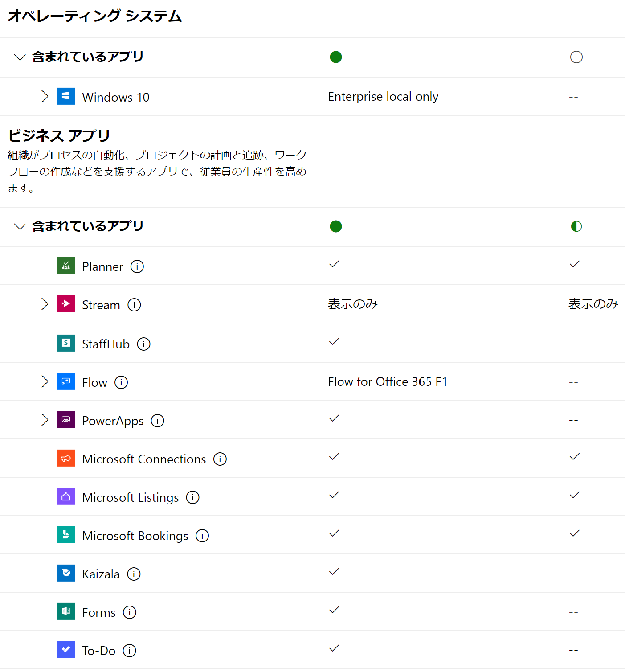This screenshot has width=625, height=672.
Task: Click the To-Do checkmark app icon
Action: pos(66,650)
